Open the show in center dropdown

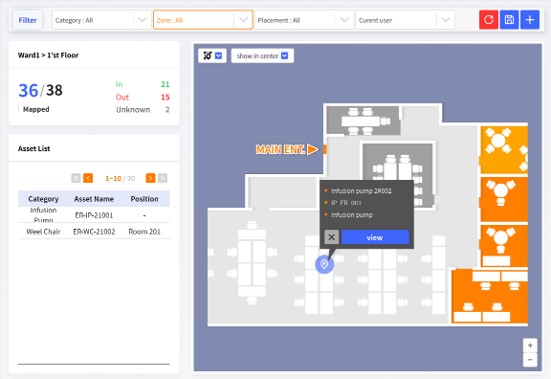(262, 56)
